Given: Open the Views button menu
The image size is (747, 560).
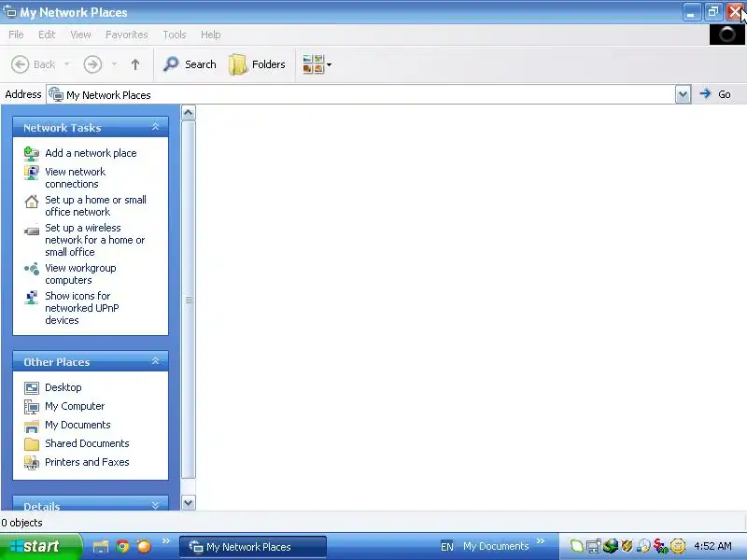Looking at the screenshot, I should click(317, 64).
